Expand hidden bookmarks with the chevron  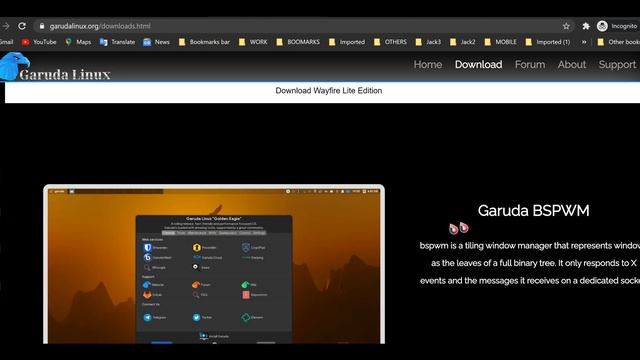click(584, 42)
